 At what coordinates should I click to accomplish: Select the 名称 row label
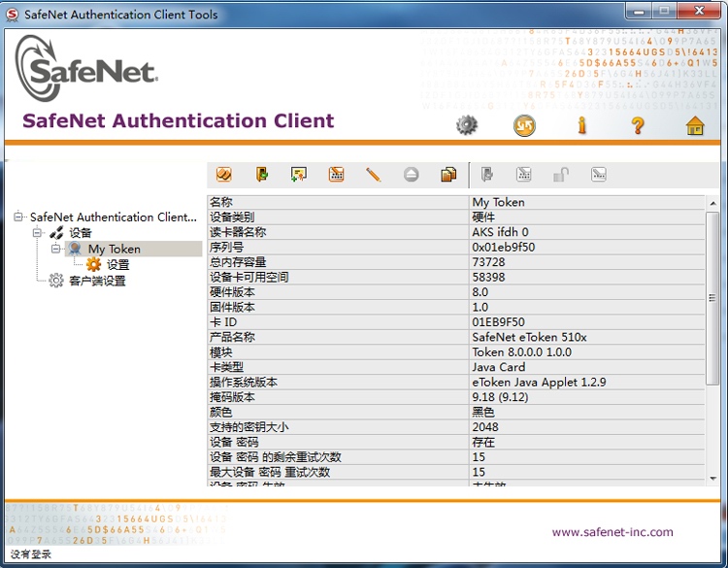(221, 202)
